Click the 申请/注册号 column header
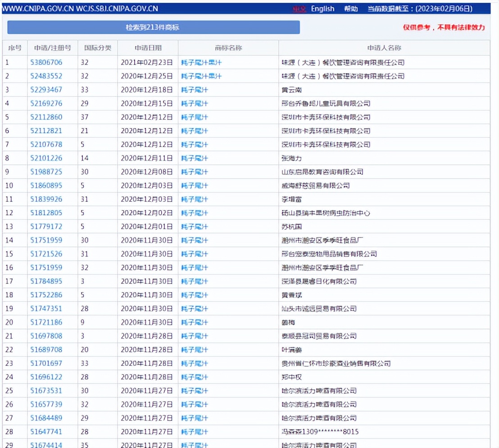The width and height of the screenshot is (499, 448). [x=52, y=48]
